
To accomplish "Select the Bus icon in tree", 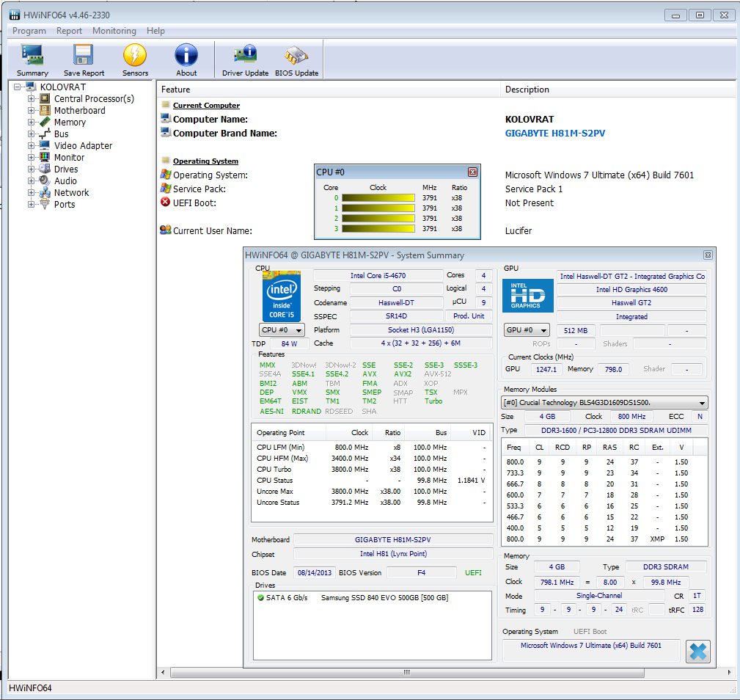I will 45,134.
